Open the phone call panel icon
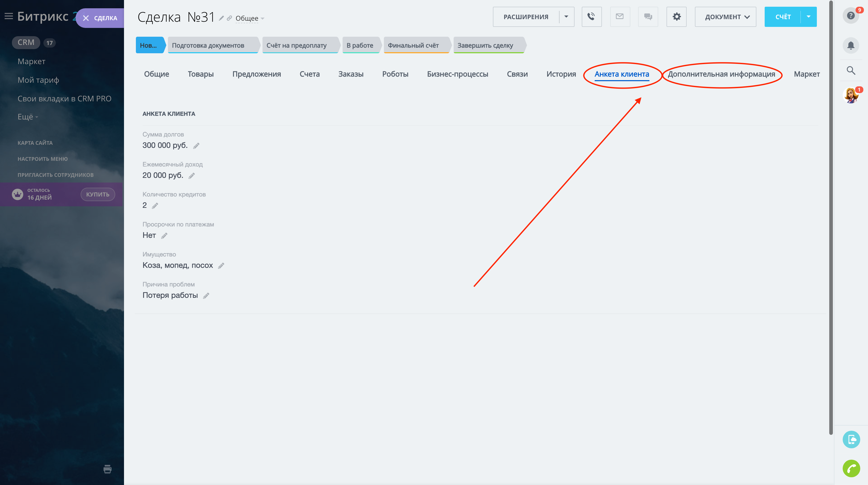 tap(591, 17)
